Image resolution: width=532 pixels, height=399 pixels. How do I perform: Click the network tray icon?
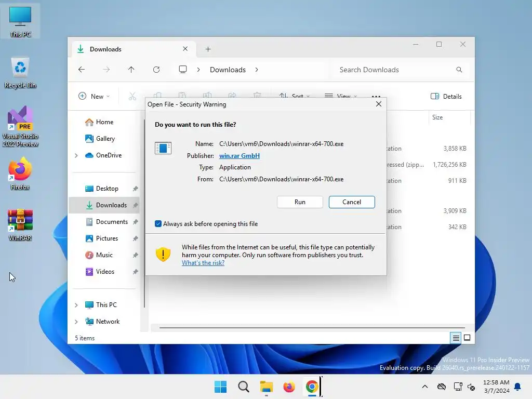click(x=458, y=387)
